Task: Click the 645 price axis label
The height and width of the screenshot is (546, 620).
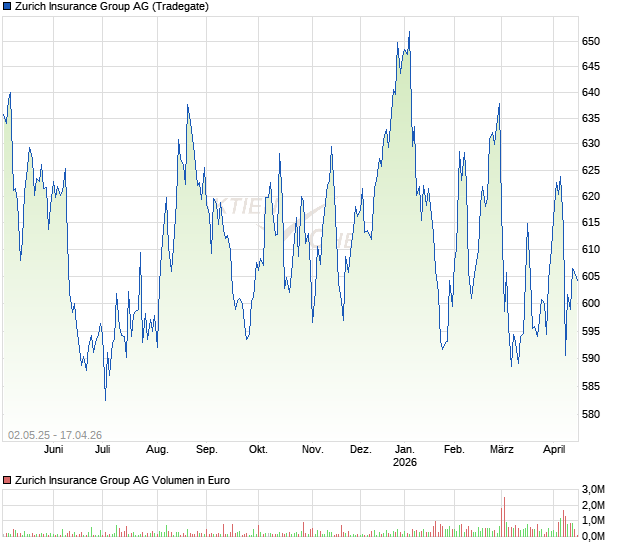Action: [591, 66]
